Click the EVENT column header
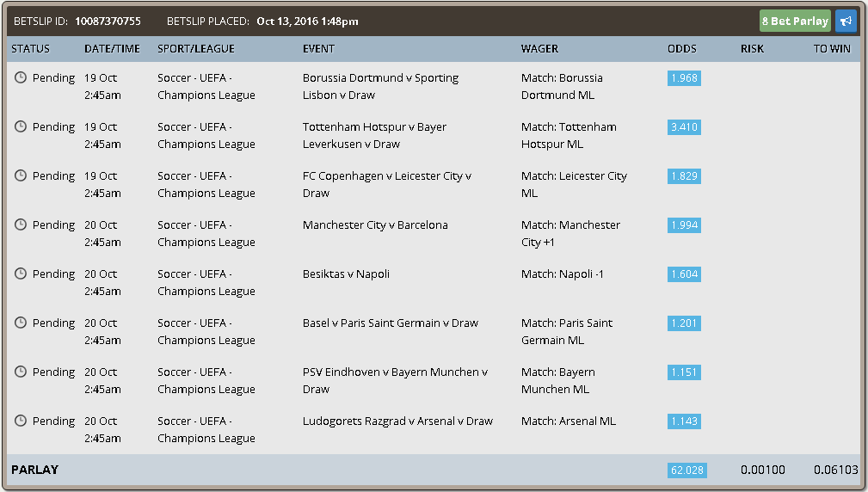 tap(318, 49)
